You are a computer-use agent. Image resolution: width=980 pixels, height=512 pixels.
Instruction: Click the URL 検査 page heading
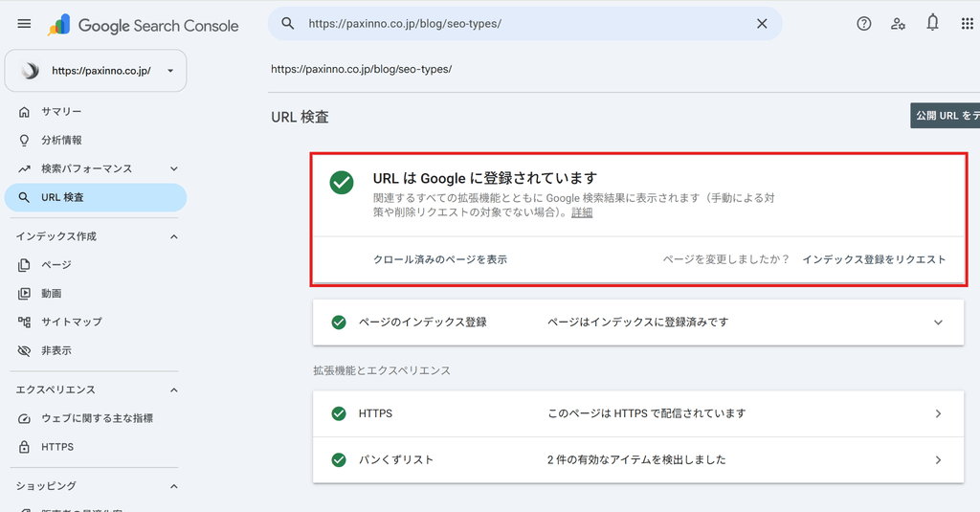(300, 117)
